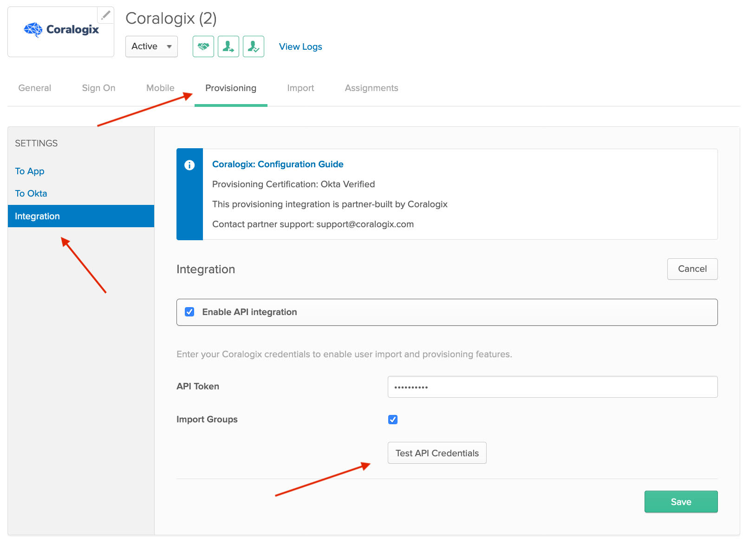Select the Provisioning tab
Viewport: 756px width, 552px height.
231,88
